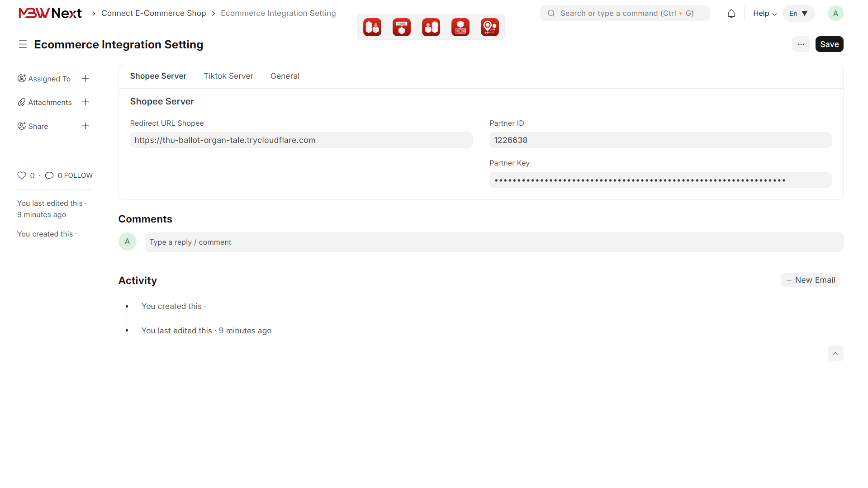Share document using Share plus icon
868x488 pixels.
[x=85, y=126]
